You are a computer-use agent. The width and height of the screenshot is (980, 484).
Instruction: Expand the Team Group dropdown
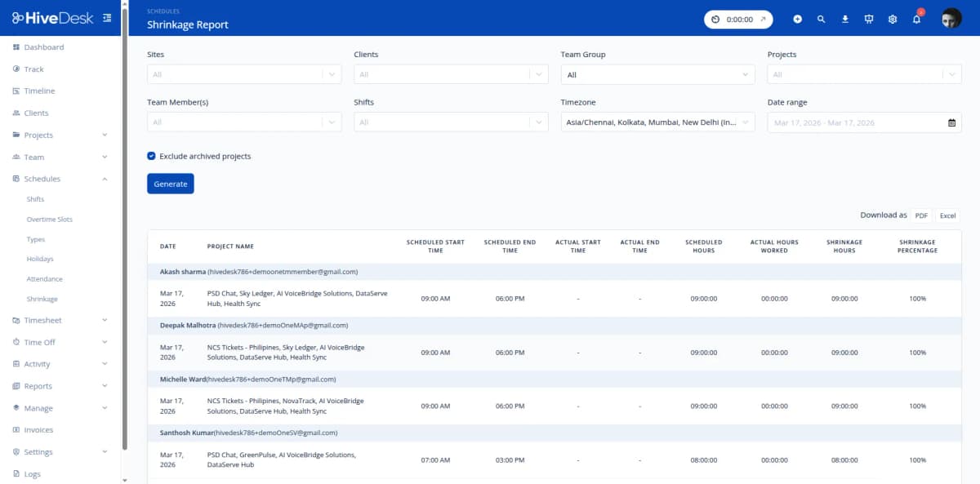[657, 74]
